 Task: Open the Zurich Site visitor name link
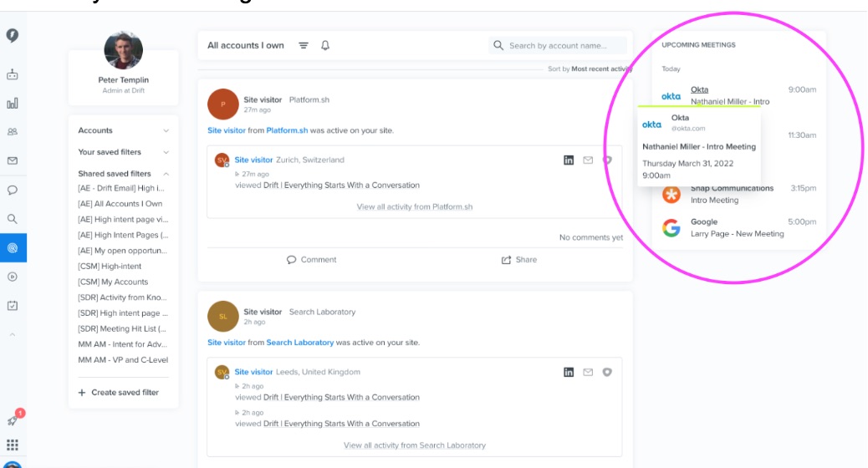point(253,160)
